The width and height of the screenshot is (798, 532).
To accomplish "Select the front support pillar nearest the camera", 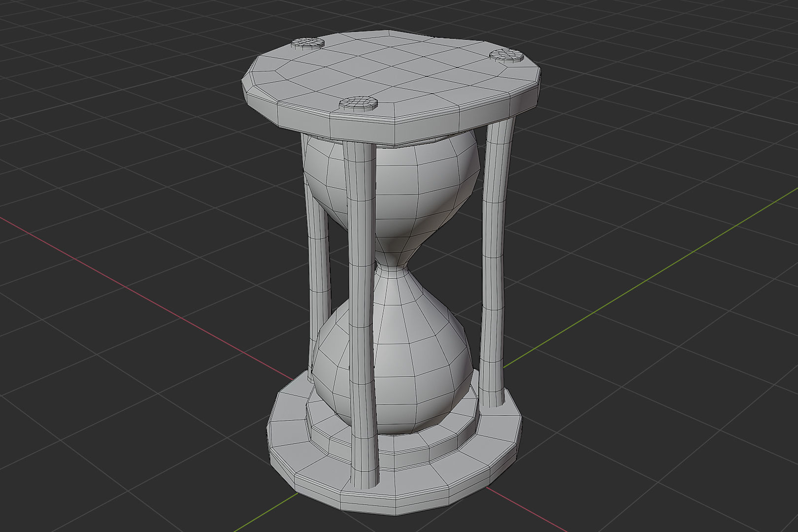I will pyautogui.click(x=362, y=315).
